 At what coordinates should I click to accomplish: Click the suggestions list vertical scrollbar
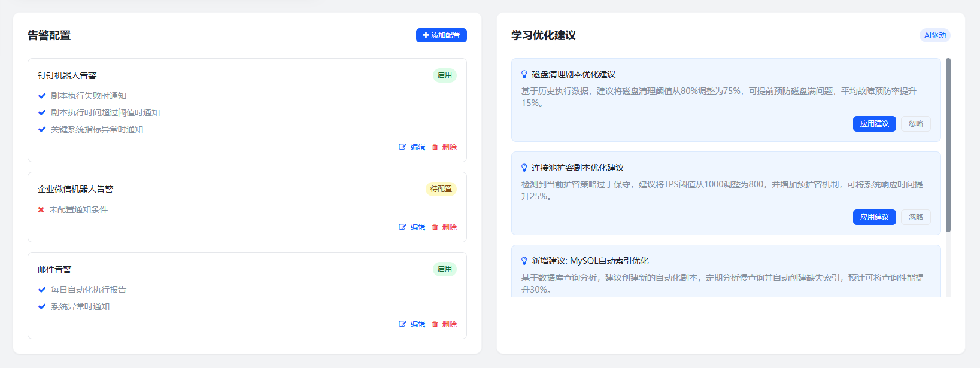pos(948,145)
